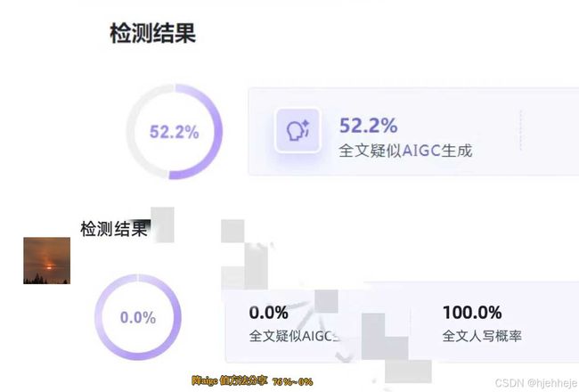Image resolution: width=579 pixels, height=392 pixels.
Task: Select the 52.2% figure inside the top ring
Action: tap(174, 132)
